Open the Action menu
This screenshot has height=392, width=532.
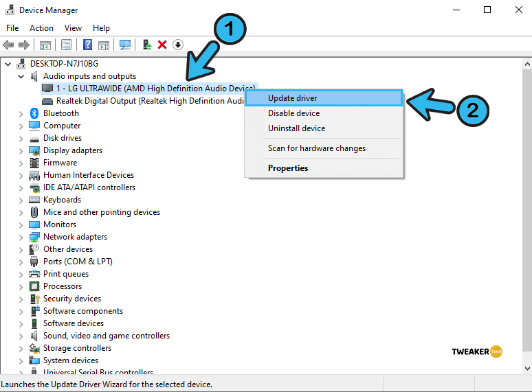pos(41,28)
